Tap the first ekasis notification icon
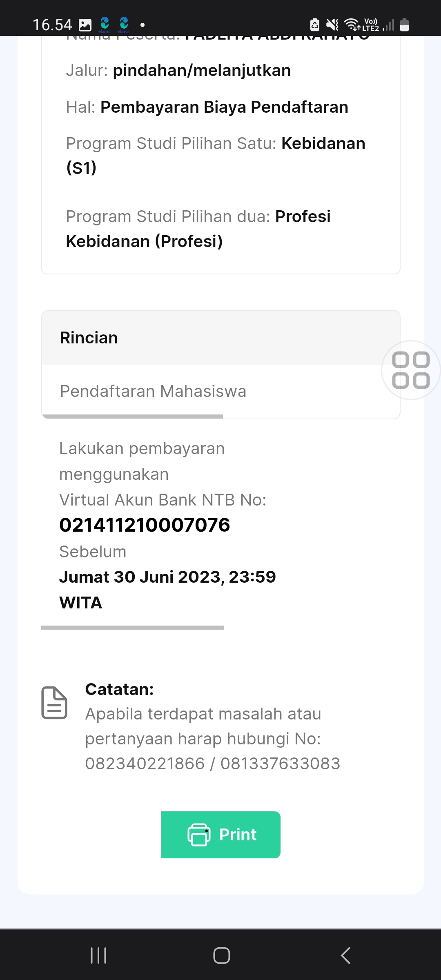The image size is (441, 980). 105,24
